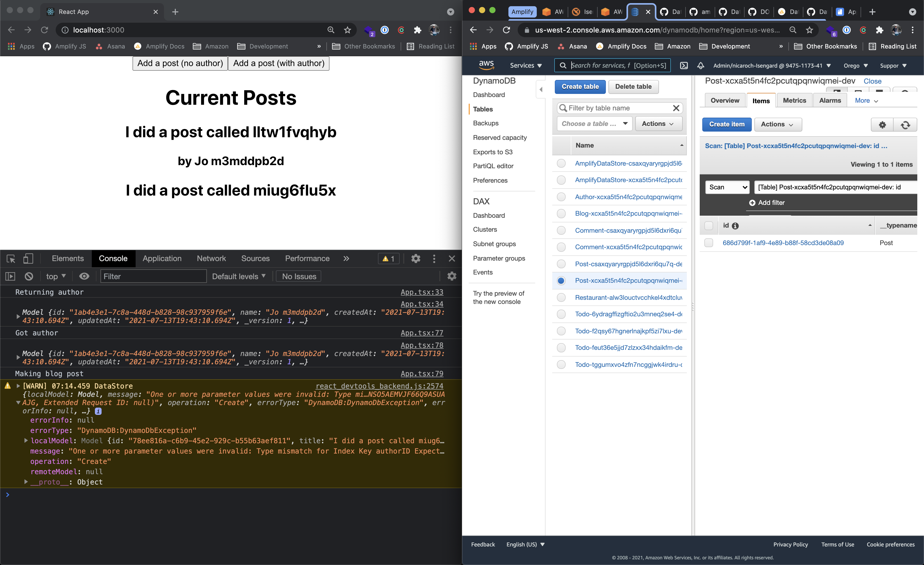The height and width of the screenshot is (565, 924).
Task: Open DevTools settings gear
Action: click(x=416, y=259)
